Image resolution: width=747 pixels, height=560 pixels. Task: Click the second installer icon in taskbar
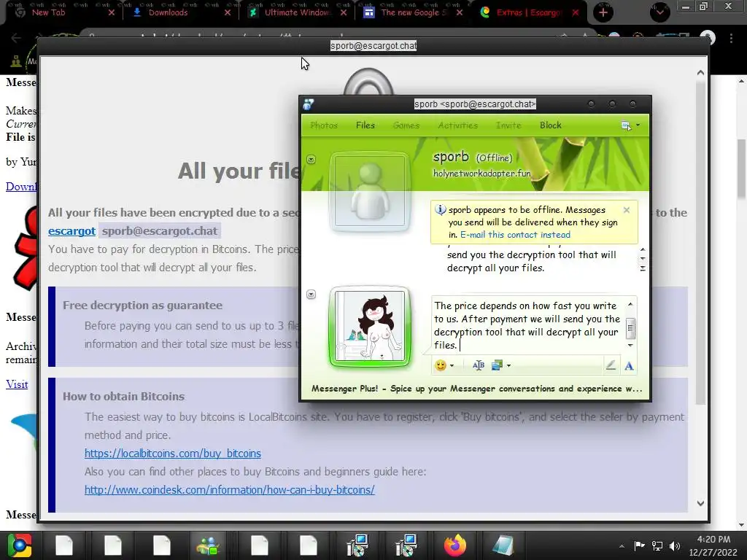tap(406, 545)
